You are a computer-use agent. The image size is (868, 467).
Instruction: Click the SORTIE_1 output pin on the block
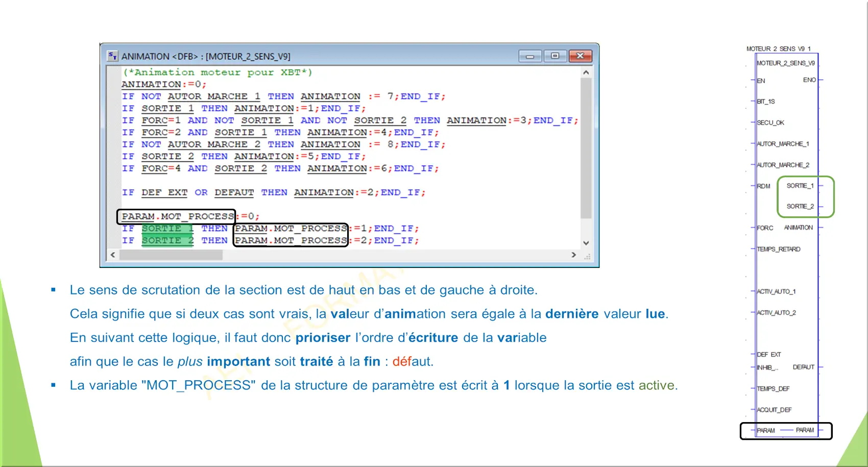[x=800, y=186]
